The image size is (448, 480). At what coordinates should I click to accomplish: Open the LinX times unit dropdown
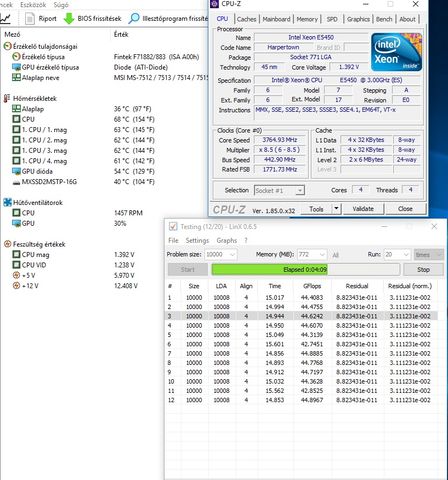429,254
